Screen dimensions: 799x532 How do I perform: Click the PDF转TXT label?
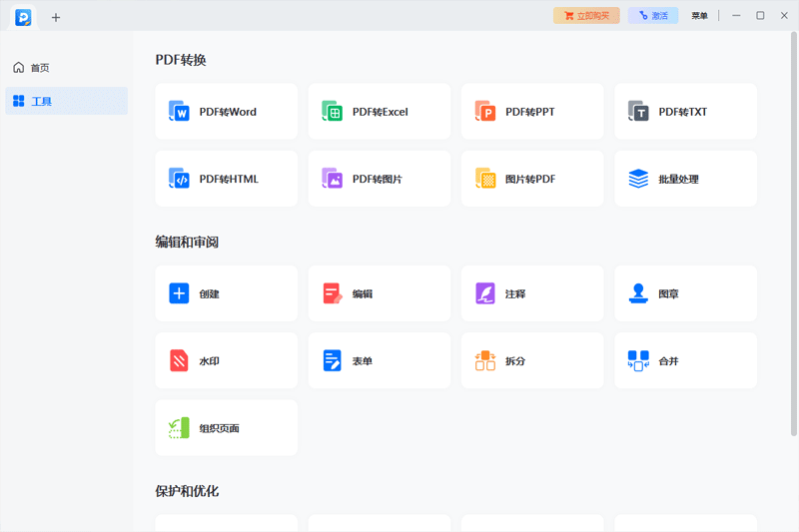tap(683, 112)
